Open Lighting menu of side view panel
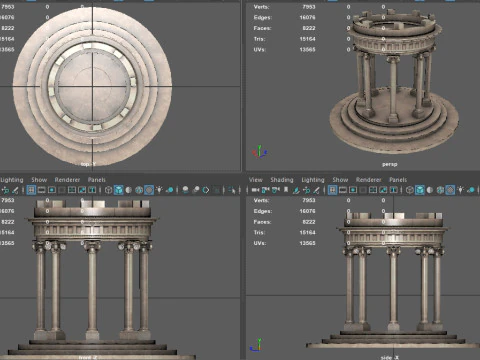The height and width of the screenshot is (360, 480). click(313, 180)
